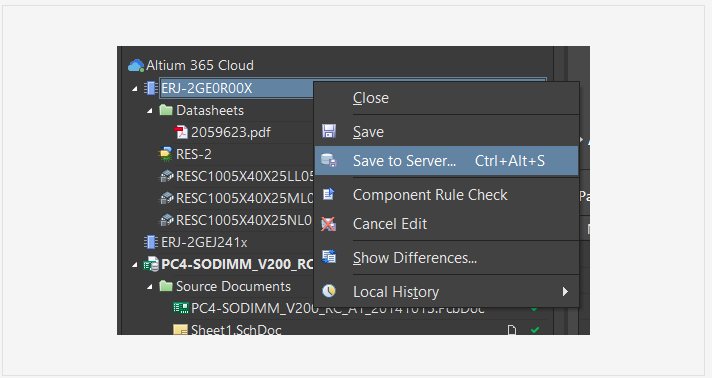
Task: Click the Save to Server icon
Action: coord(329,160)
